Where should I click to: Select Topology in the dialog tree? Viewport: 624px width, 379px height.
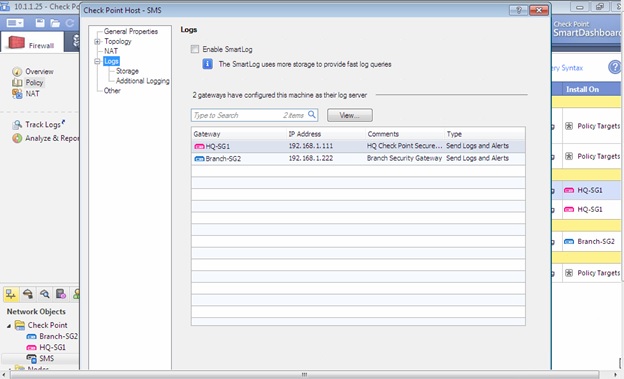click(118, 41)
